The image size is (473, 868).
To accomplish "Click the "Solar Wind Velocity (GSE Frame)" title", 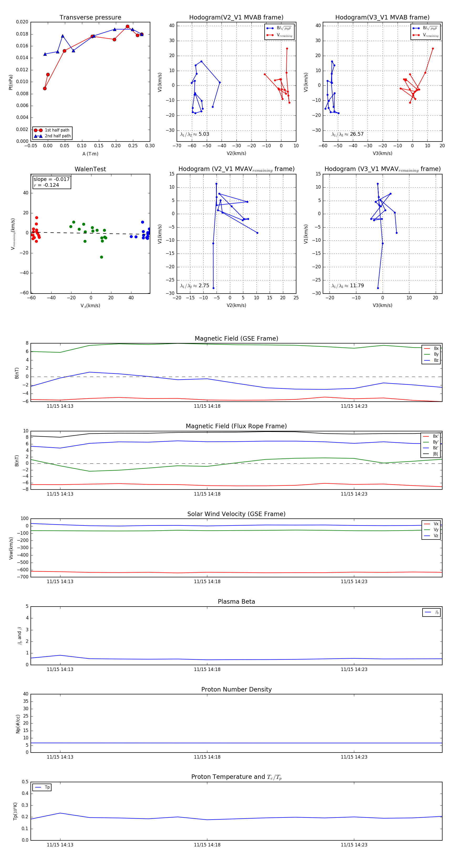I will coord(236,514).
